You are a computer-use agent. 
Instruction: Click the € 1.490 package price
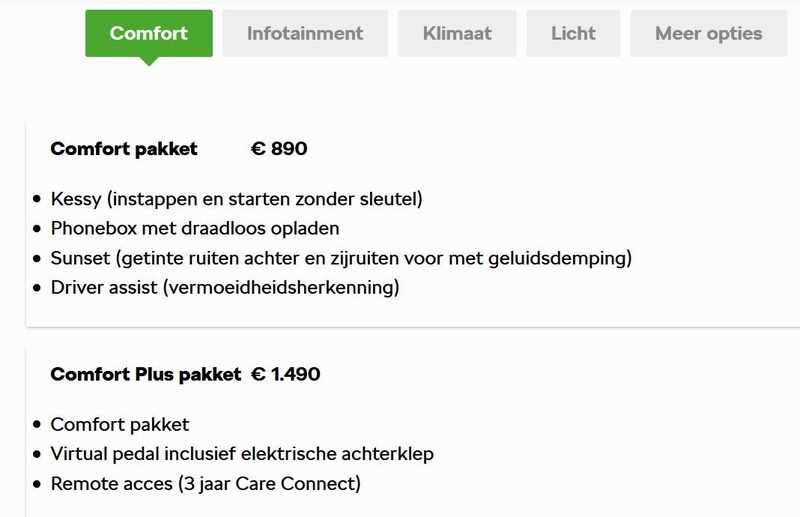pyautogui.click(x=285, y=375)
